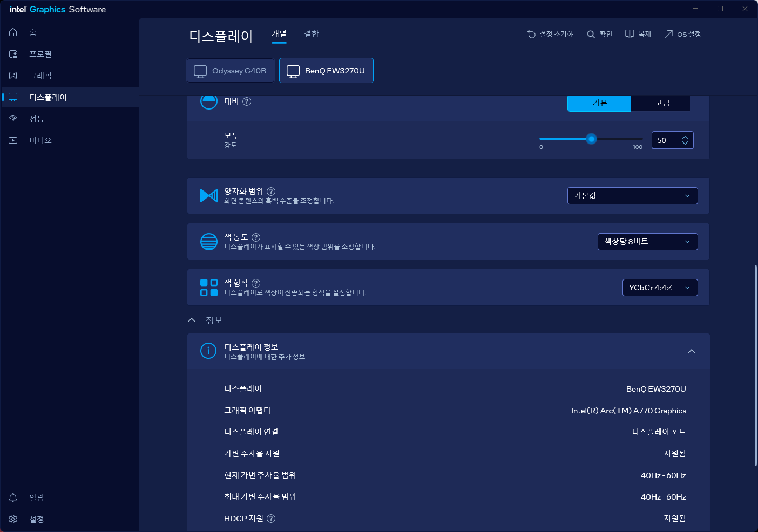This screenshot has width=758, height=532.
Task: Open the YCbCr 4:4:4 color format dropdown
Action: coord(660,288)
